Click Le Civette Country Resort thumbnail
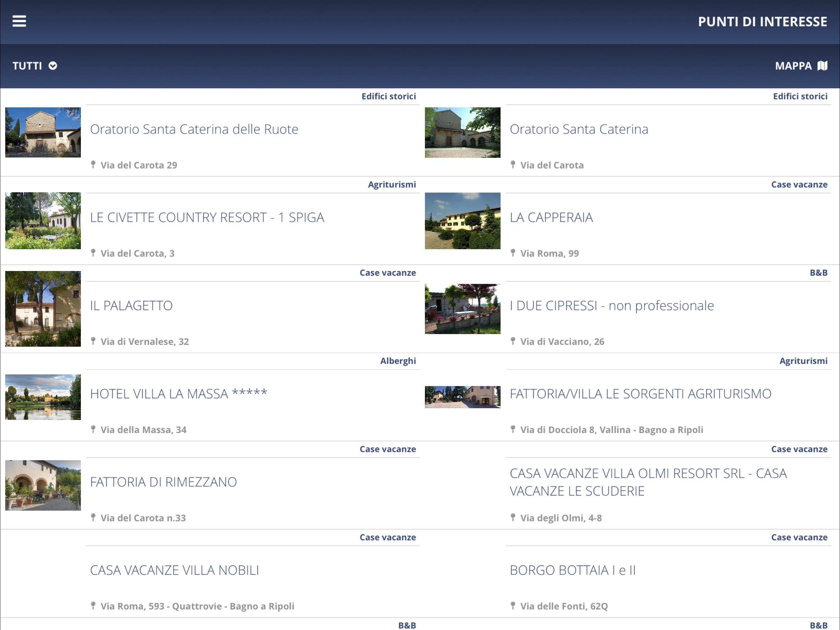 (x=43, y=221)
